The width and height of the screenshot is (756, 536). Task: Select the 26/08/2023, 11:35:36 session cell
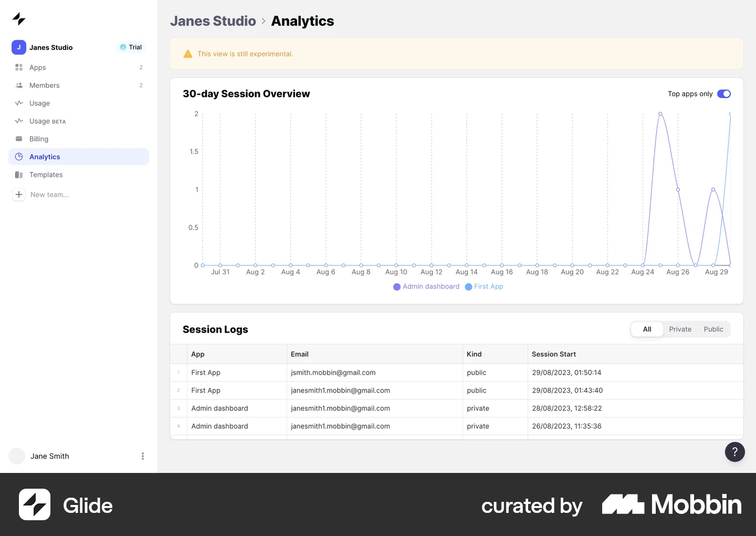click(635, 426)
